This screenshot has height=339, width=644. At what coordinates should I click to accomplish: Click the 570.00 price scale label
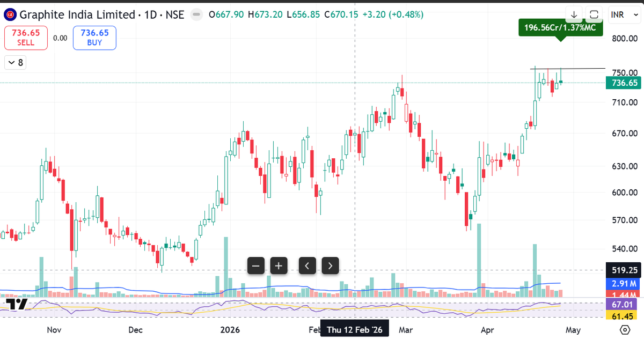tap(624, 220)
